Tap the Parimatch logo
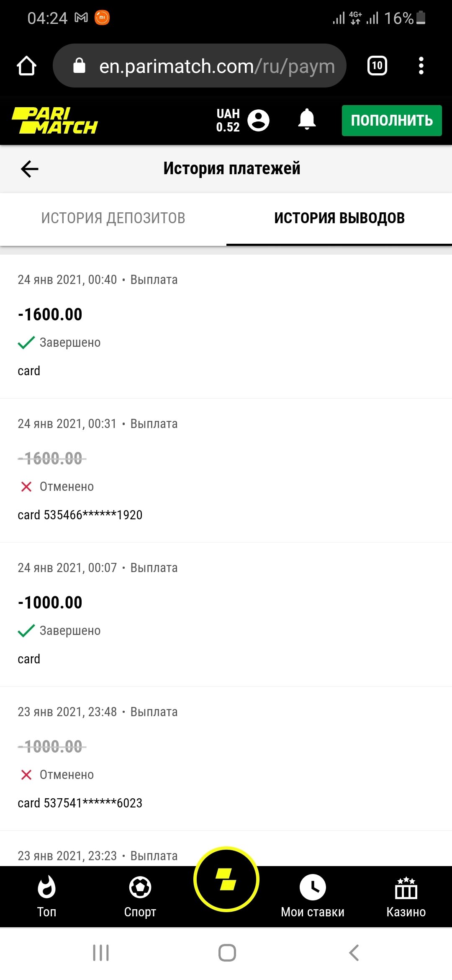This screenshot has width=452, height=980. (x=55, y=121)
